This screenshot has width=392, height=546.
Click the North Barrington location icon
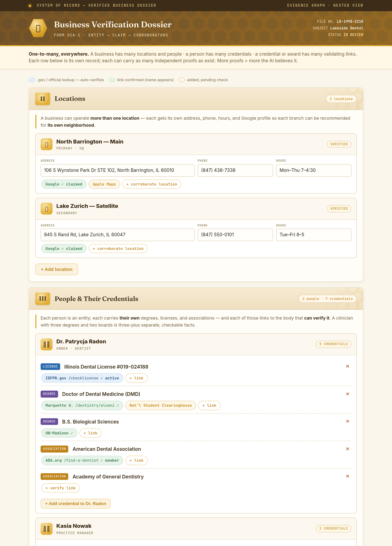click(47, 144)
